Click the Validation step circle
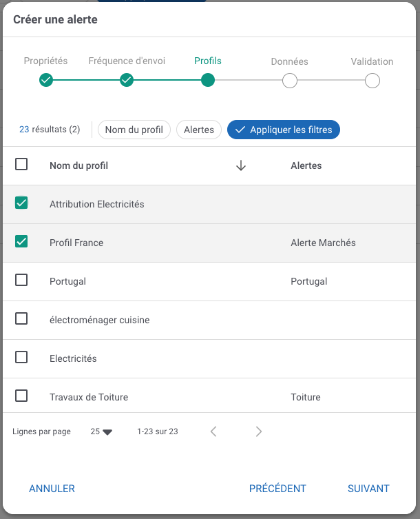The image size is (420, 519). [372, 81]
